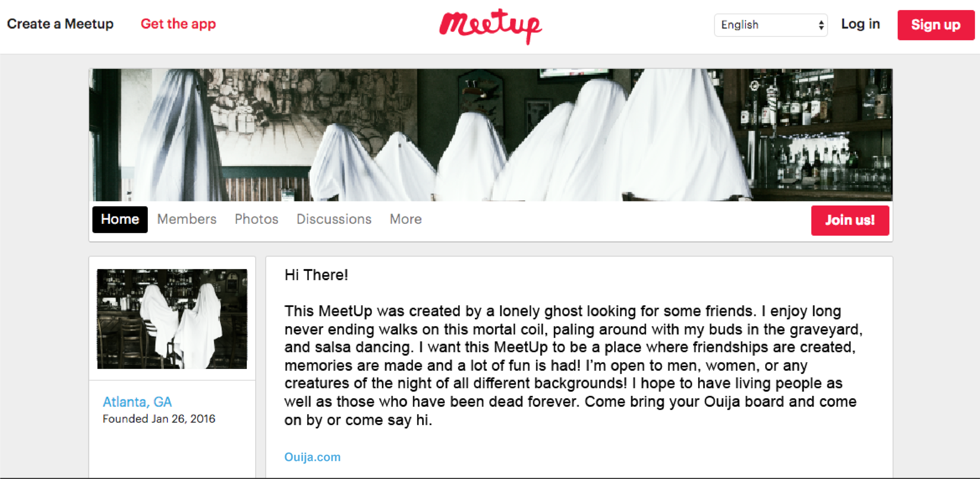Image resolution: width=980 pixels, height=479 pixels.
Task: Open the Create a Meetup link
Action: click(x=60, y=24)
